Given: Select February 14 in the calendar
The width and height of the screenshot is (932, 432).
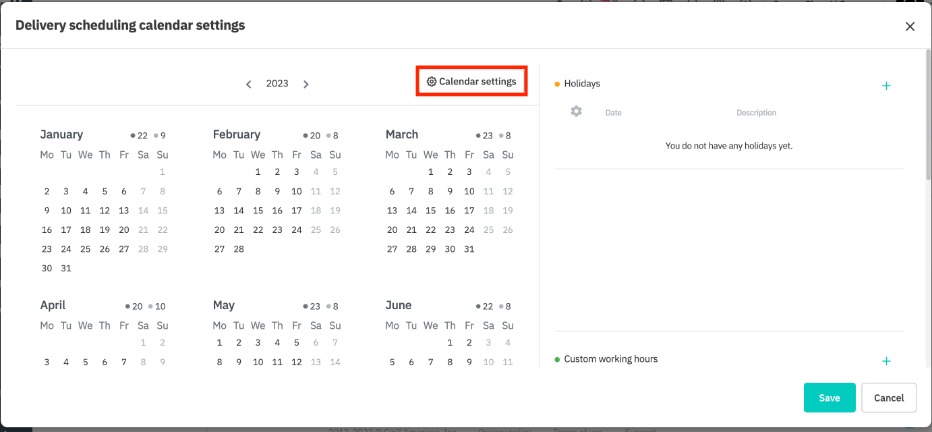Looking at the screenshot, I should [x=239, y=210].
